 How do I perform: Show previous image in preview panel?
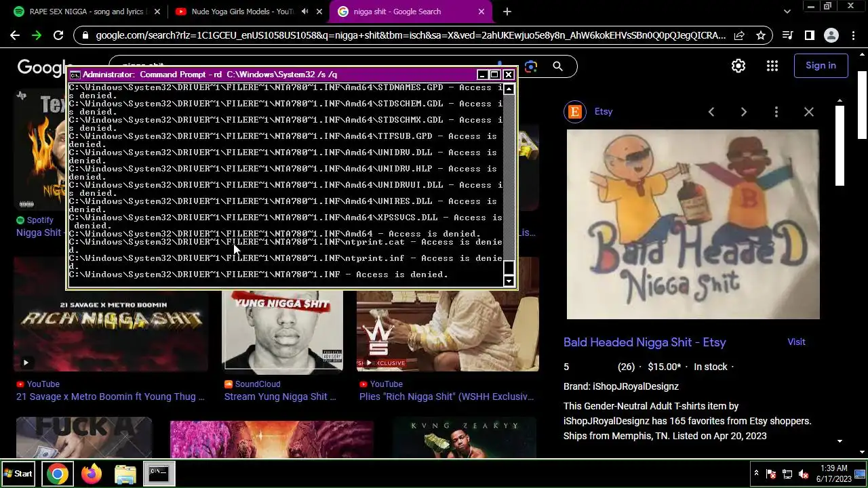coord(711,112)
